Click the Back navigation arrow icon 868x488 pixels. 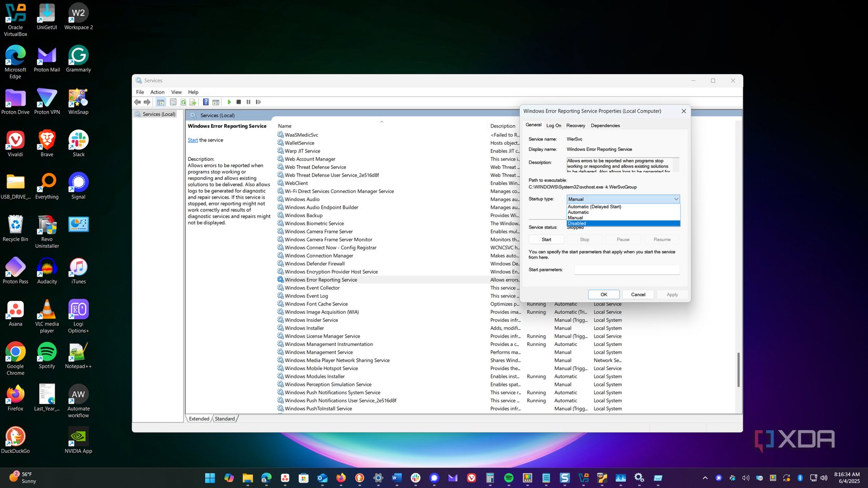[x=137, y=102]
